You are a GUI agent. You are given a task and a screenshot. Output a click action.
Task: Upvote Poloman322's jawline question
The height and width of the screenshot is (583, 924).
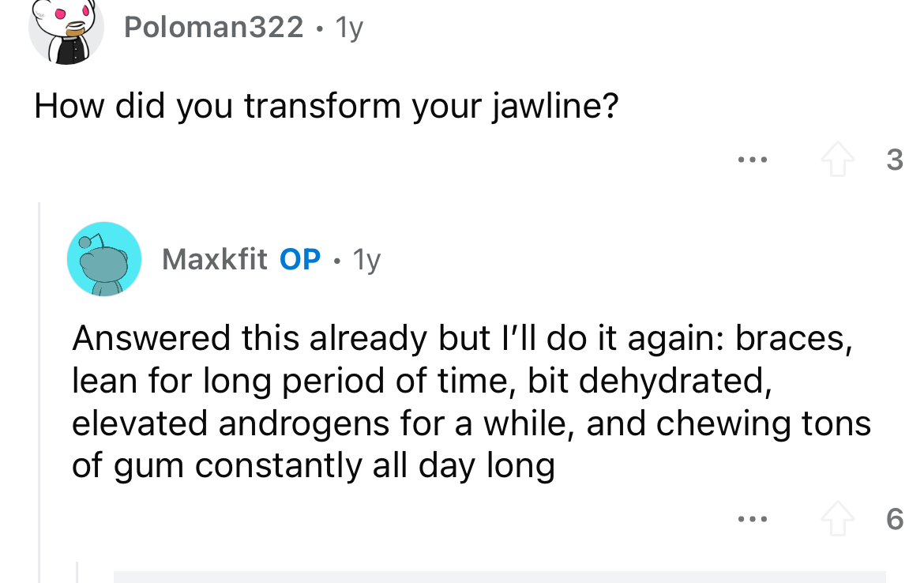tap(837, 160)
